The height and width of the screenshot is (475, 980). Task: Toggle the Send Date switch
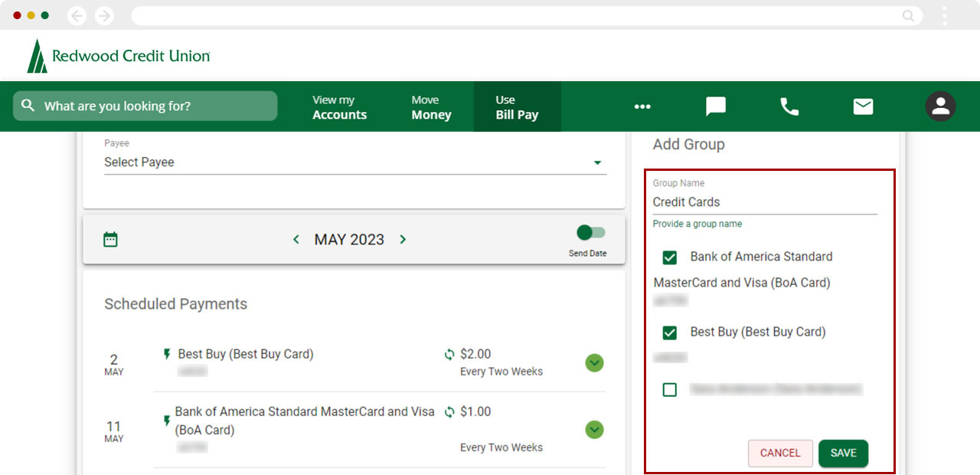click(591, 232)
